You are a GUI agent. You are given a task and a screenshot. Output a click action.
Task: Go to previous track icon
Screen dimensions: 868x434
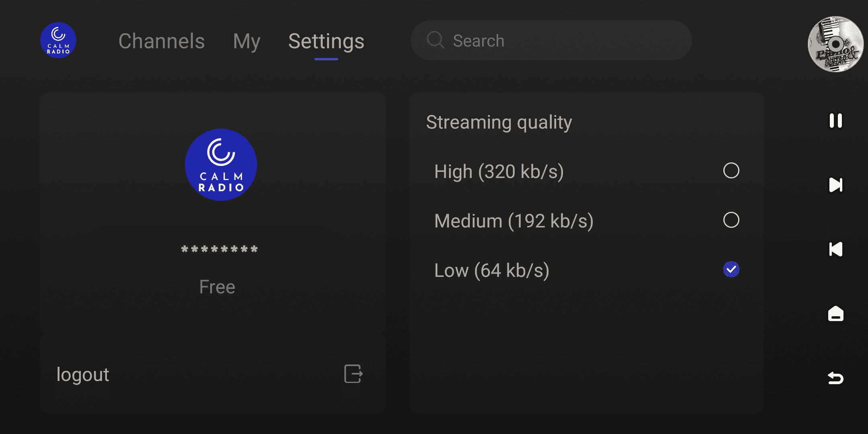[835, 249]
